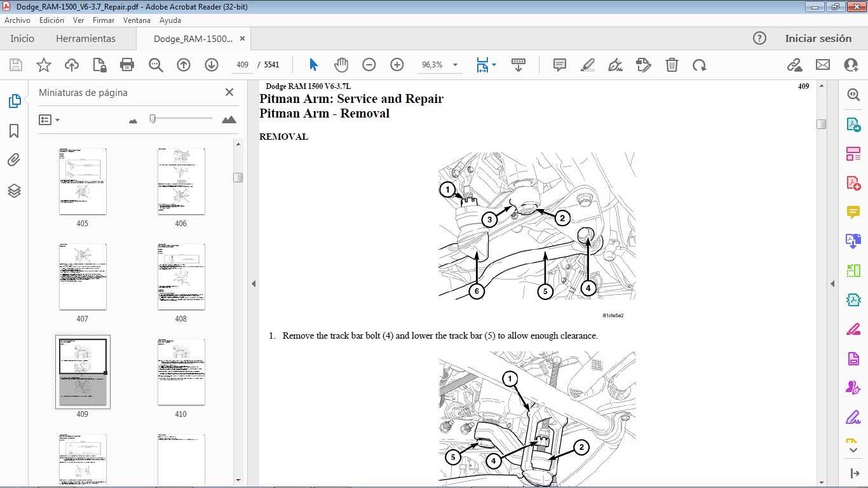The image size is (868, 488).
Task: Select the arrow selection tool
Action: [313, 65]
